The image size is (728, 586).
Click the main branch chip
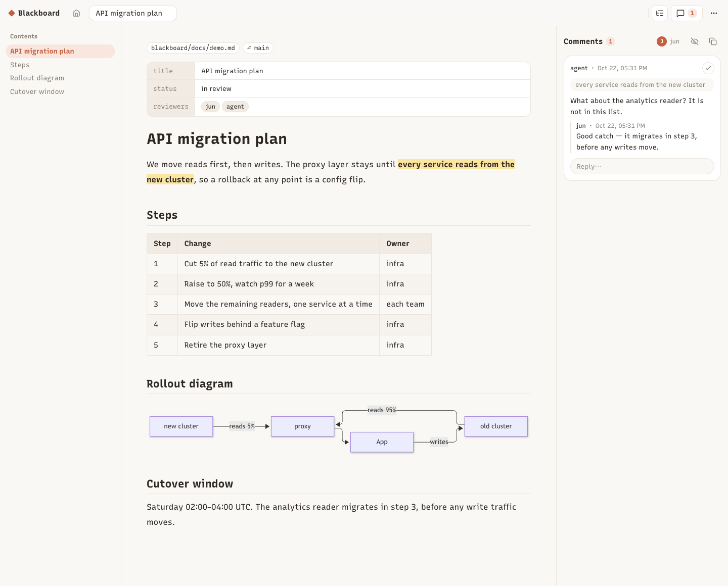[258, 48]
